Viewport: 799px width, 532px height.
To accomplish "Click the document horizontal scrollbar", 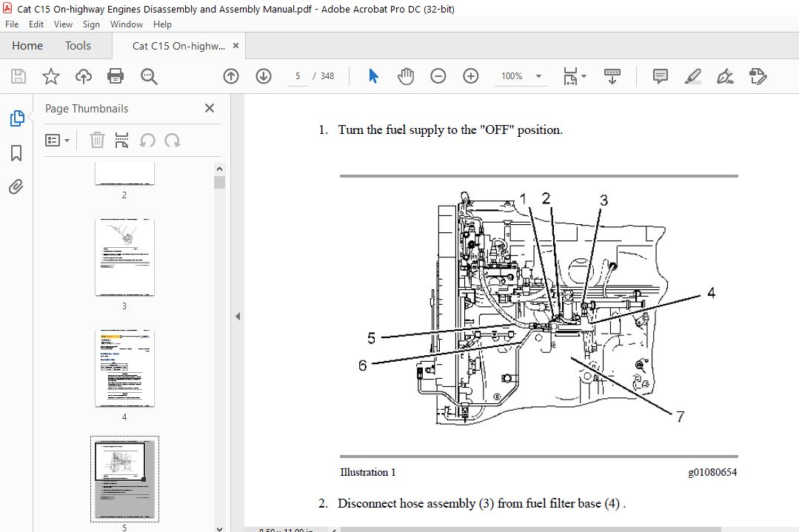I will 530,530.
